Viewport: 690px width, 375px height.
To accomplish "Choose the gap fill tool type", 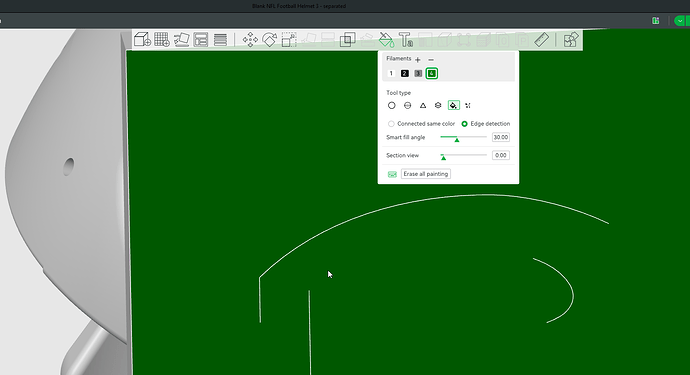I will coord(468,105).
